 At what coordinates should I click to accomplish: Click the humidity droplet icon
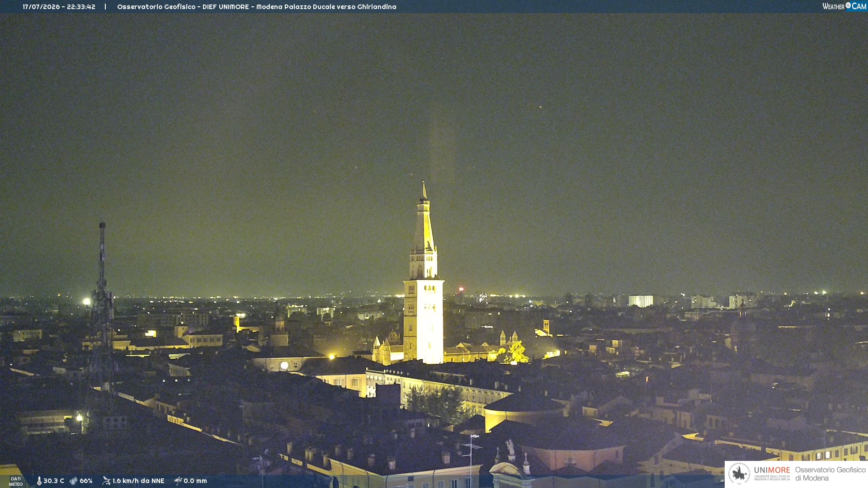(73, 481)
